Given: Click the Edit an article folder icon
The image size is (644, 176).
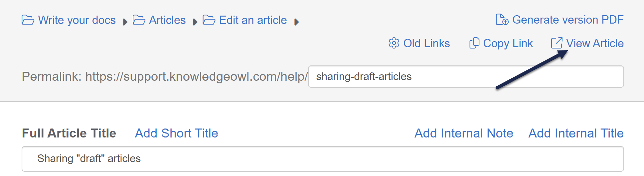Looking at the screenshot, I should [x=209, y=20].
